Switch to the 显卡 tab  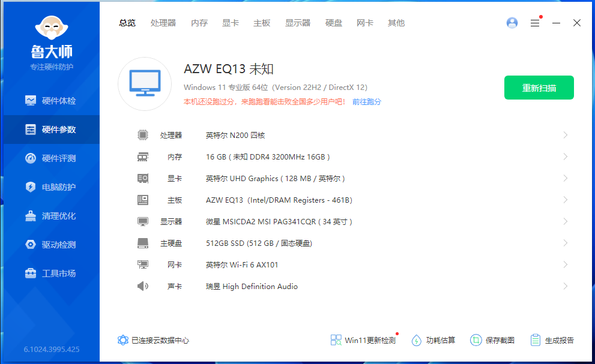pos(231,23)
